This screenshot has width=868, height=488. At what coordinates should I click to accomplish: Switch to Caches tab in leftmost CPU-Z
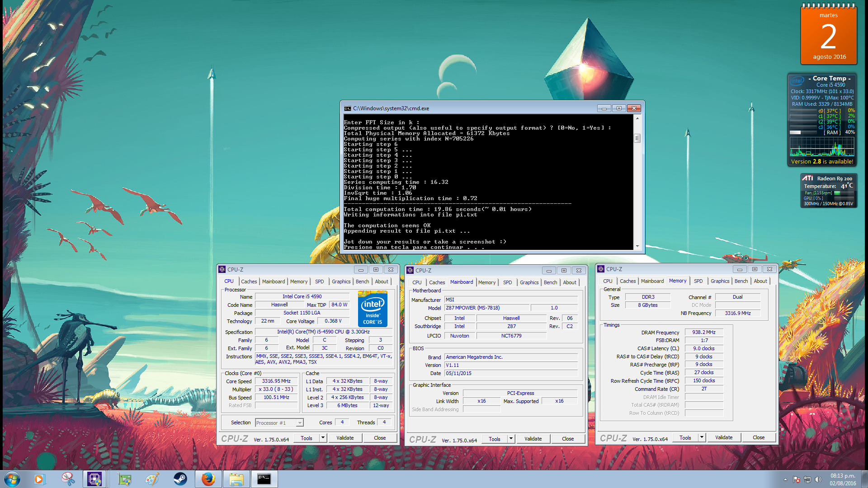tap(249, 282)
